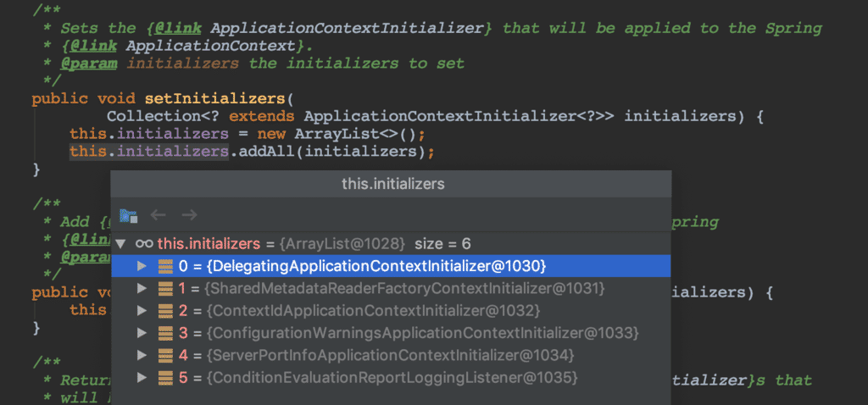Expand element 5 ConditionEvaluationReportLoggingListener
868x405 pixels.
(x=142, y=376)
